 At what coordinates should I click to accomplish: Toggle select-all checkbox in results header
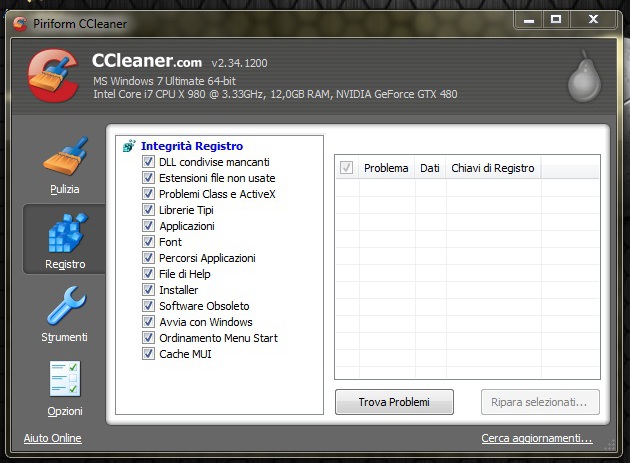(x=347, y=168)
